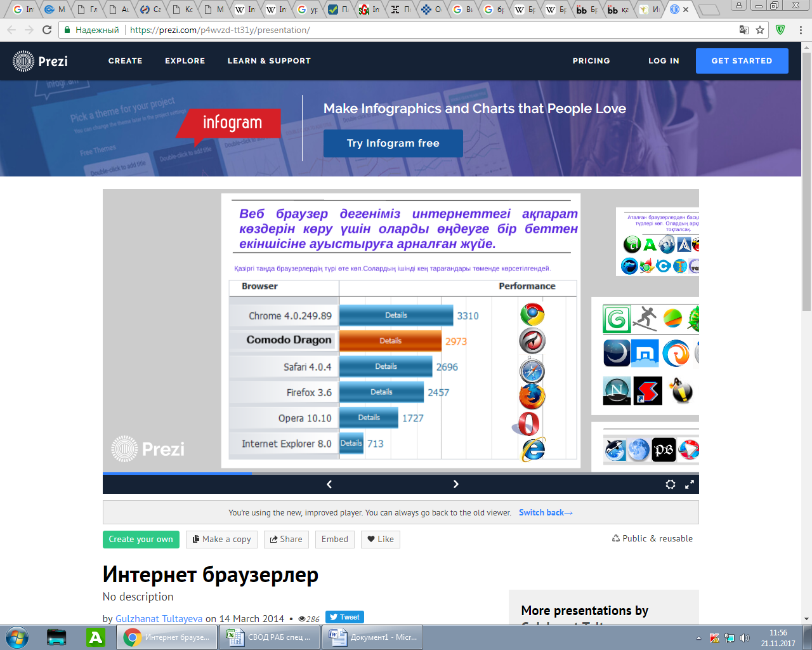This screenshot has width=812, height=650.
Task: Switch to the SGA browser tab
Action: click(x=369, y=10)
